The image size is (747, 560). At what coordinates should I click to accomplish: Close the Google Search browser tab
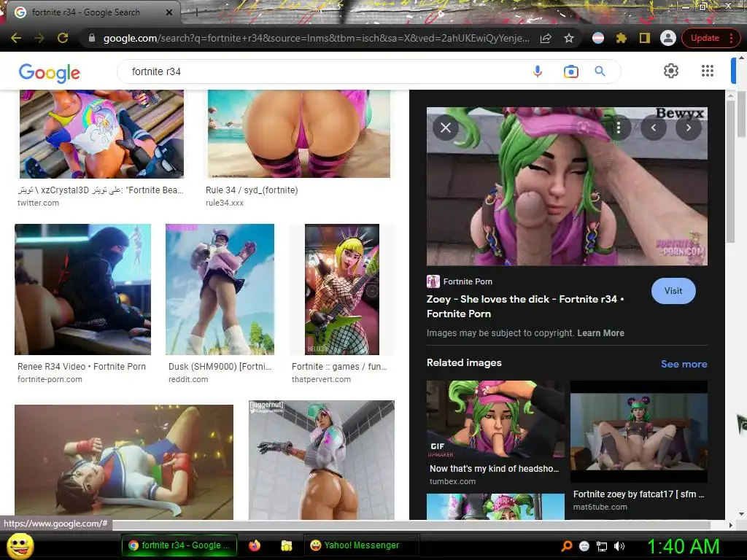169,12
